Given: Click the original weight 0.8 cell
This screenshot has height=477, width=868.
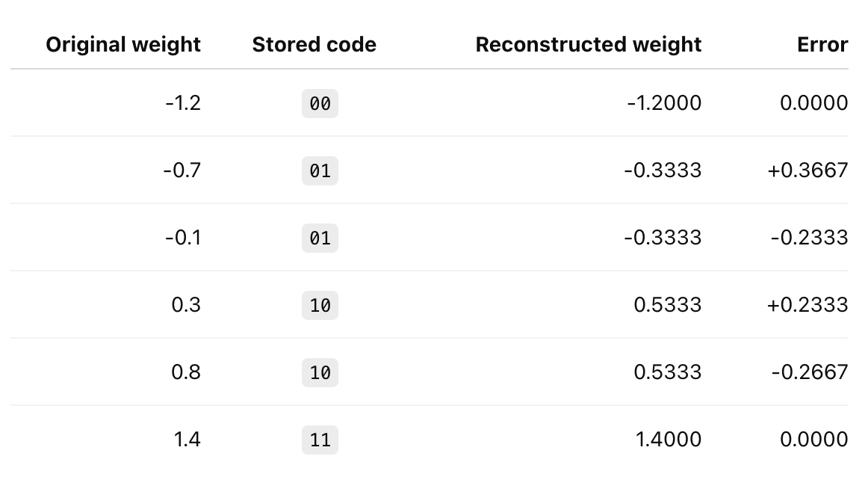Looking at the screenshot, I should 186,372.
